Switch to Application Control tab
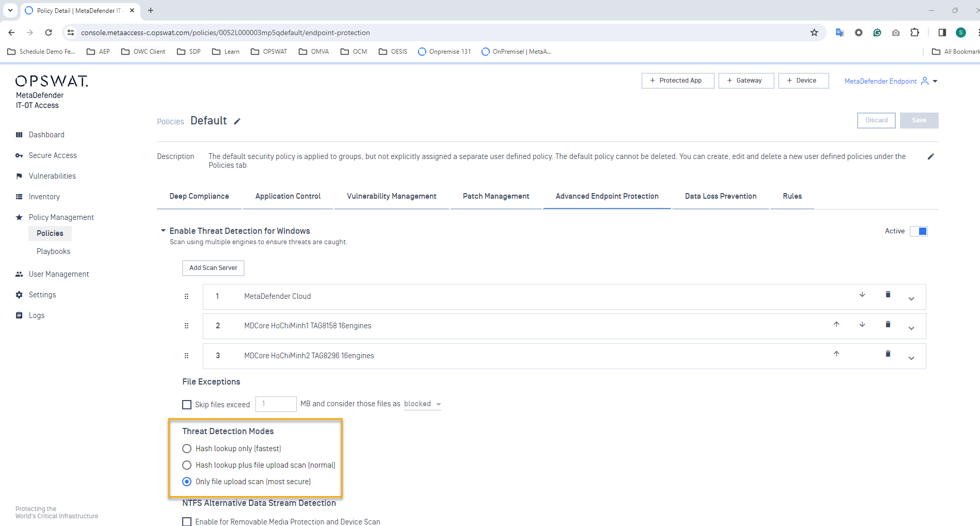This screenshot has height=526, width=980. [x=288, y=196]
